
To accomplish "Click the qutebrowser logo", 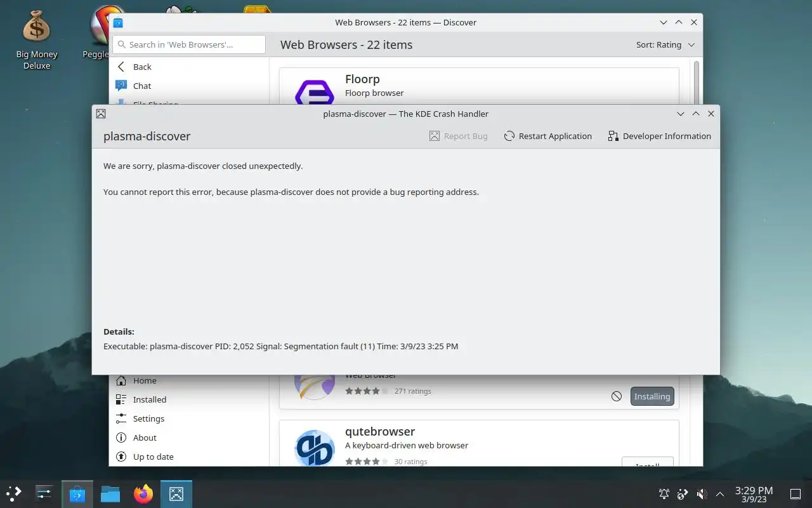I will click(315, 448).
